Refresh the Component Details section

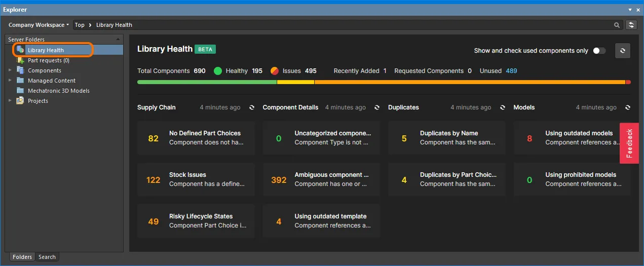click(x=377, y=107)
